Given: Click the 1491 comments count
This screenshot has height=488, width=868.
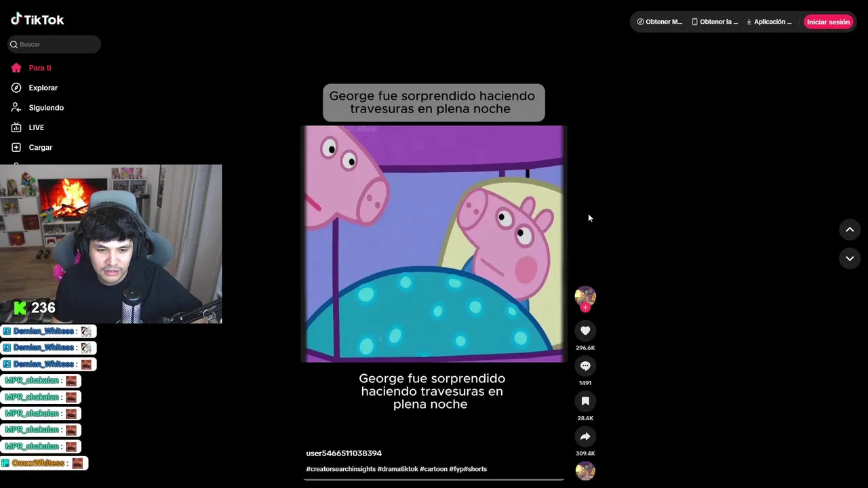Looking at the screenshot, I should 585,383.
